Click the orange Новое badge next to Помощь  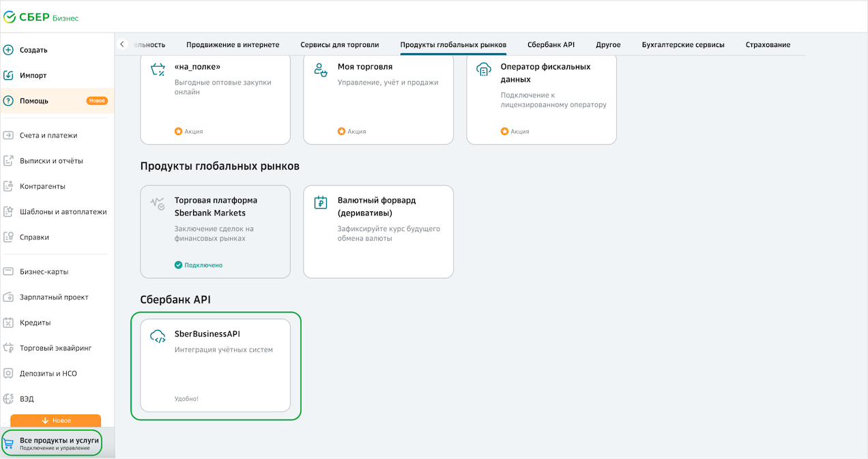pyautogui.click(x=97, y=101)
